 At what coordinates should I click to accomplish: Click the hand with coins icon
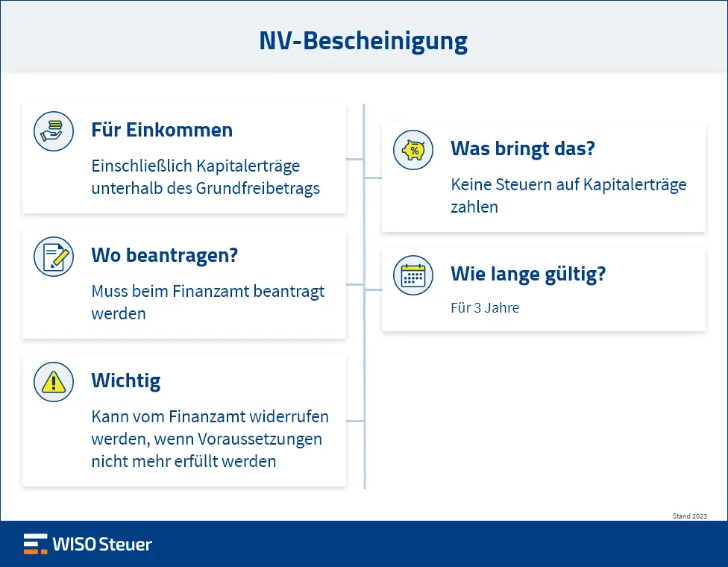(54, 131)
